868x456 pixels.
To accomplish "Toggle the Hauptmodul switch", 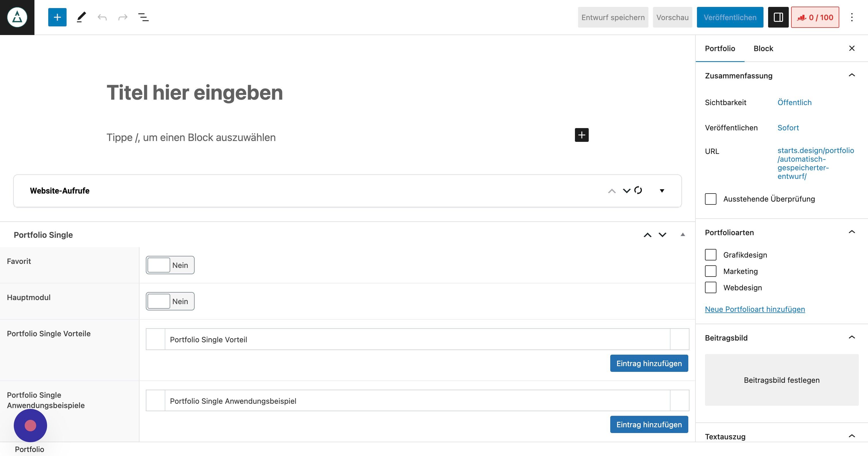I will click(170, 301).
